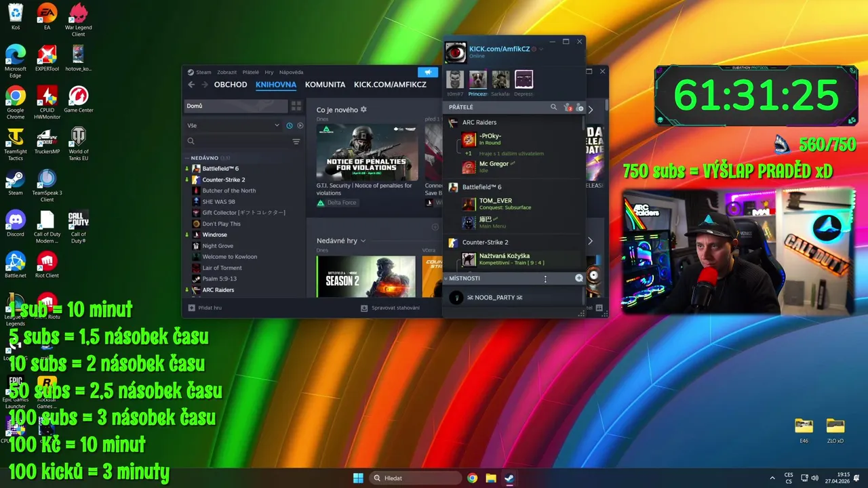Click Delta Force news tag
This screenshot has width=868, height=488.
[336, 203]
